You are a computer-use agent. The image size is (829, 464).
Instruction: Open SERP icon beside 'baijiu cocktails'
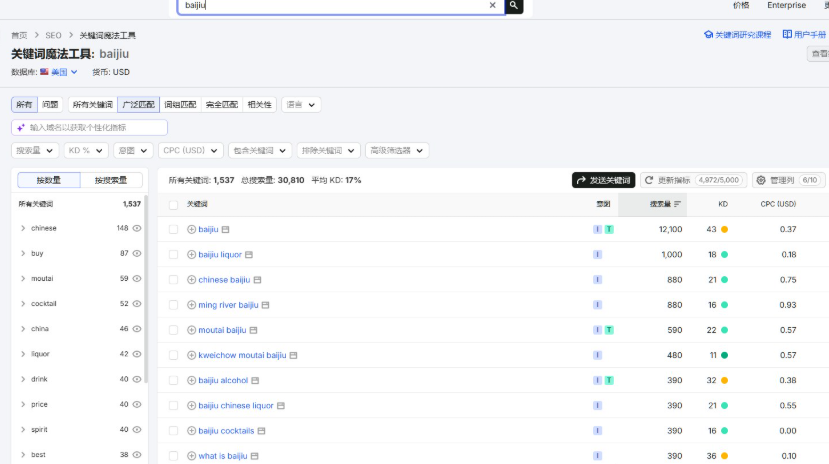coord(262,431)
